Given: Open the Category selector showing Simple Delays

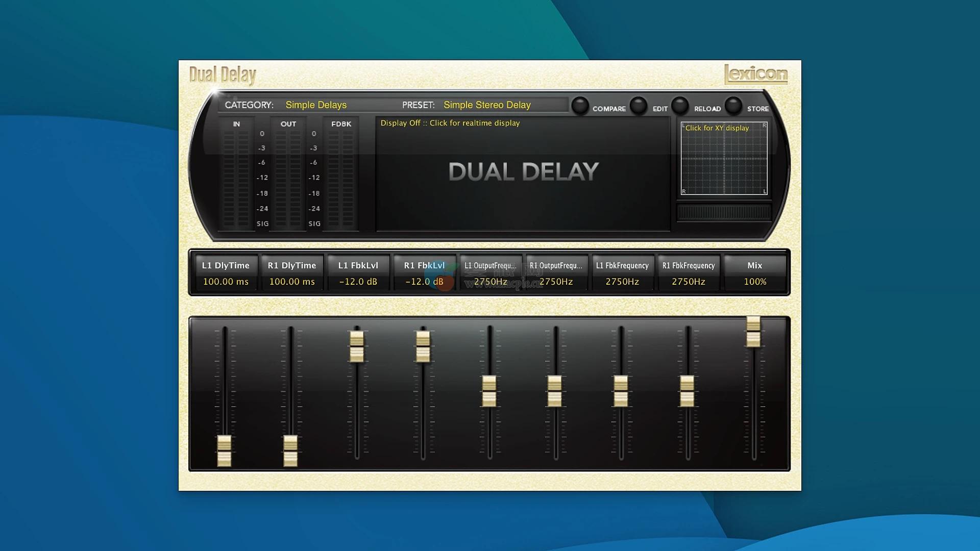Looking at the screenshot, I should pos(316,105).
